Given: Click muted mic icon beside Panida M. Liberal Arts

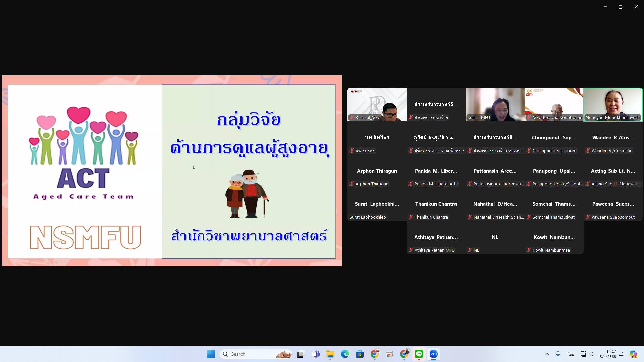Looking at the screenshot, I should click(411, 184).
